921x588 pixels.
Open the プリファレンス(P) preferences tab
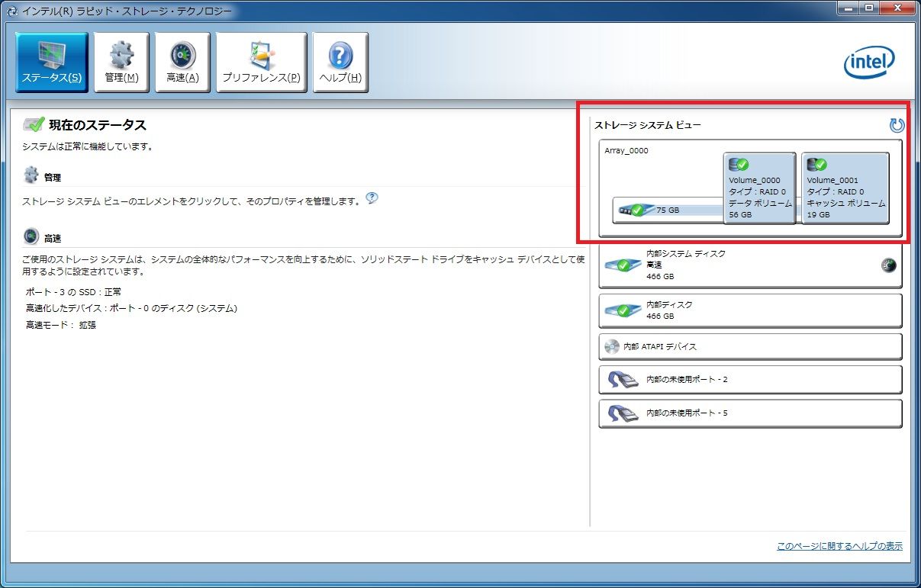point(262,63)
